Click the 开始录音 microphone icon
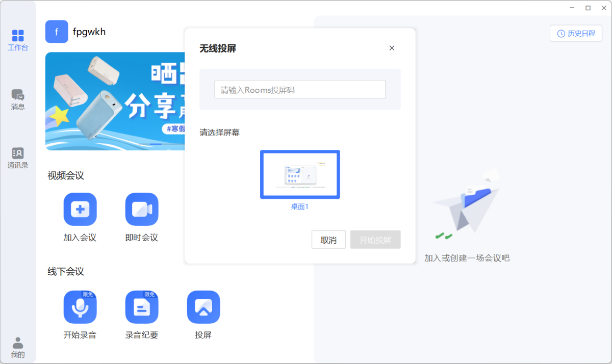The height and width of the screenshot is (364, 612). pos(80,307)
